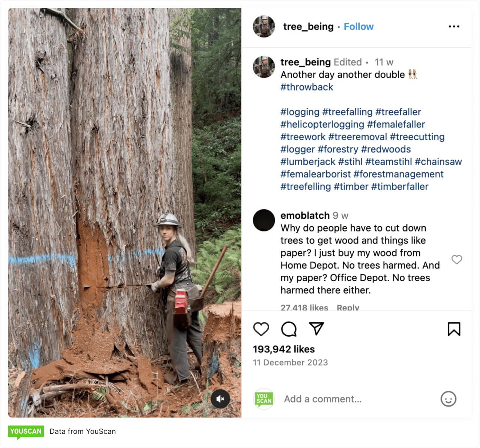
Task: View the 193,942 likes list
Action: point(283,349)
